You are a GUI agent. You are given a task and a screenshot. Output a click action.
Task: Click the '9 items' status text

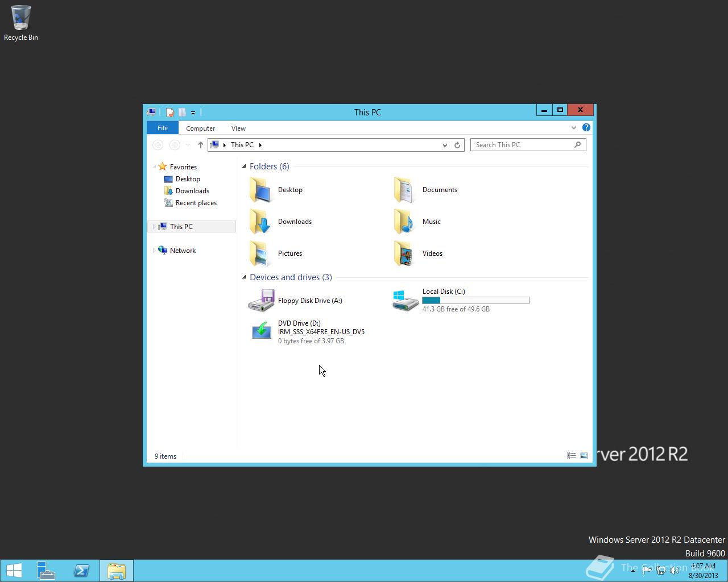pyautogui.click(x=166, y=456)
